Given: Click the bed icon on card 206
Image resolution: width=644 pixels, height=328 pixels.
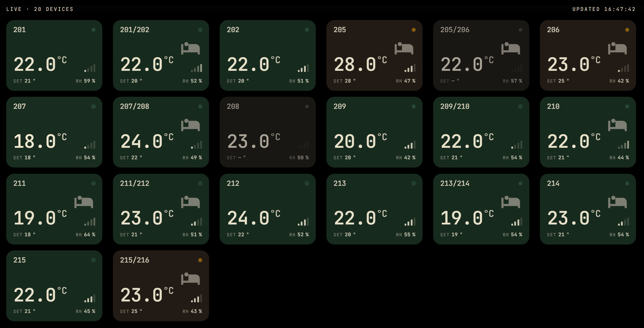Looking at the screenshot, I should tap(617, 48).
